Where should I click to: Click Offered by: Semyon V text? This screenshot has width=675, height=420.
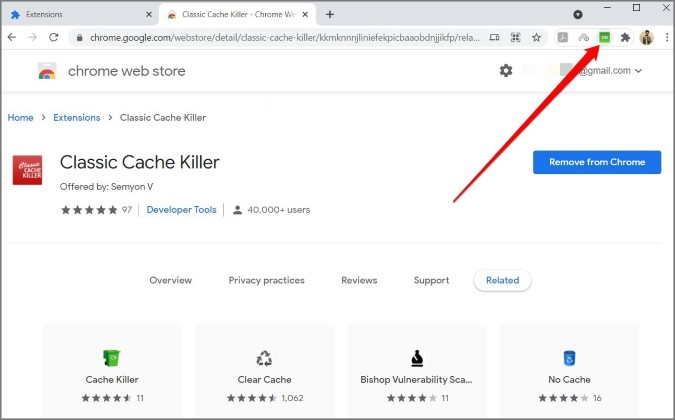106,186
